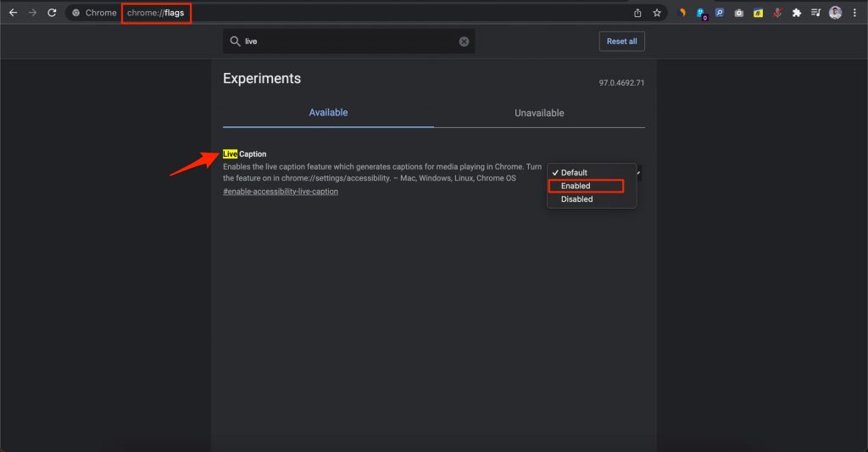Screen dimensions: 868x452
Task: Switch to the Unavailable tab
Action: point(539,113)
